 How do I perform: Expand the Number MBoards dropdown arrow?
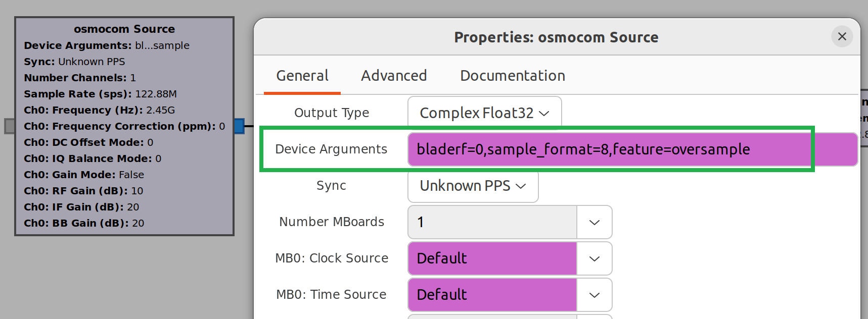[595, 222]
